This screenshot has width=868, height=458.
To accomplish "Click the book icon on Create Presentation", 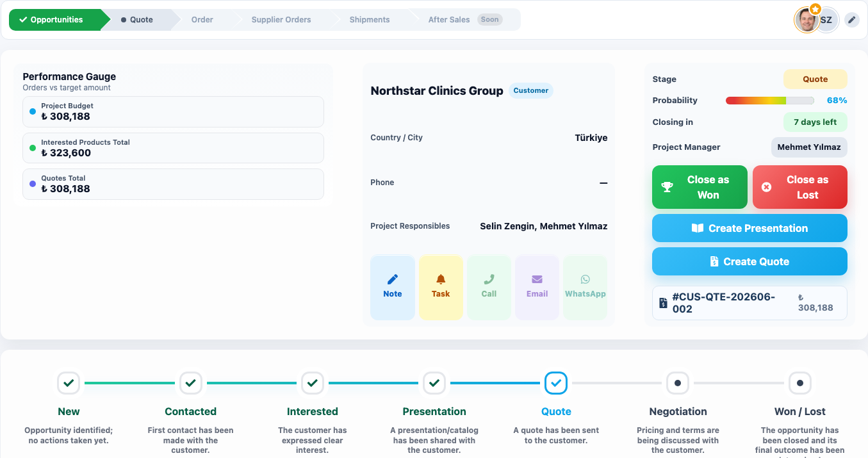I will pos(698,228).
